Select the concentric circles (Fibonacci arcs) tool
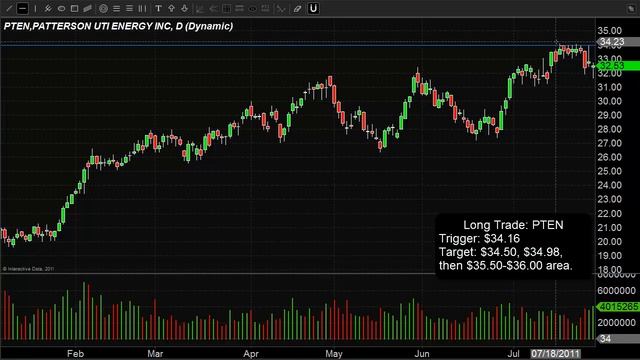The width and height of the screenshot is (640, 360). tap(103, 8)
